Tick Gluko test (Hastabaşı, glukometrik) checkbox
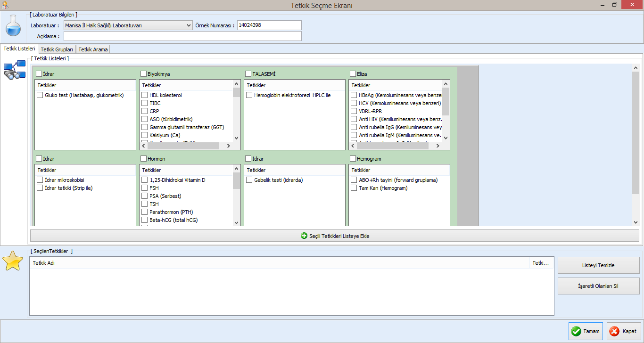 pos(40,95)
